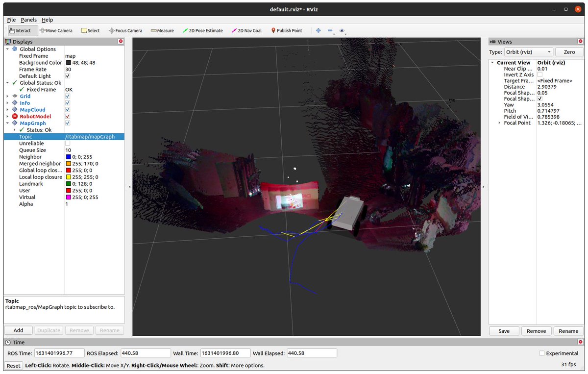The height and width of the screenshot is (374, 588).
Task: Open the Help menu
Action: 48,20
